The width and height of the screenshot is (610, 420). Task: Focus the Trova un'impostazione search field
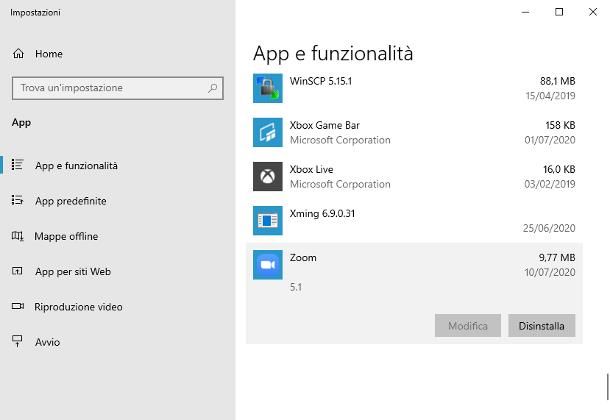point(117,88)
